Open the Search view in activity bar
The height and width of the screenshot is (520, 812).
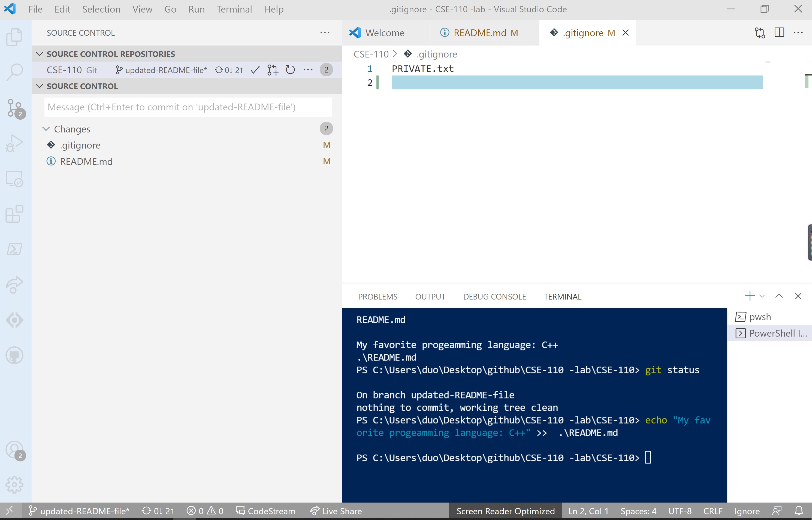pos(14,72)
